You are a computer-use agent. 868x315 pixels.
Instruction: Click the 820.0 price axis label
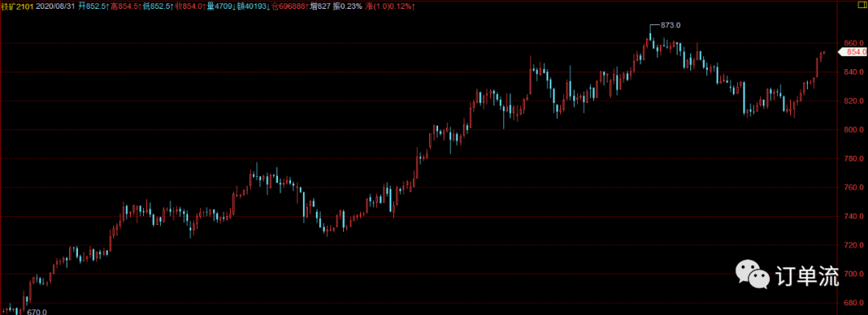click(854, 100)
